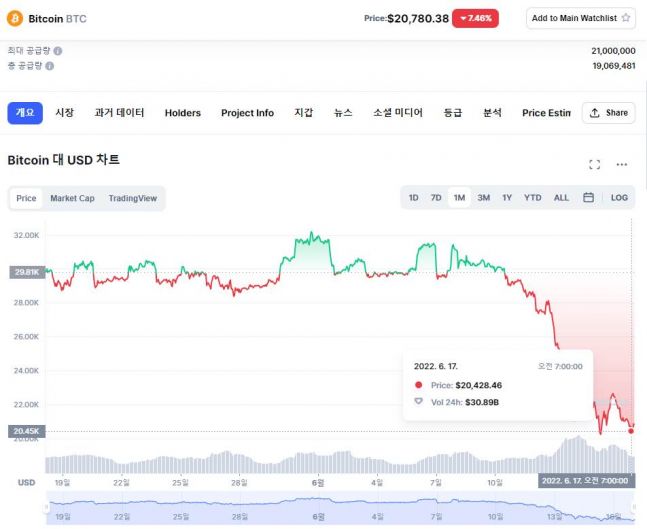
Task: Switch chart to Market Cap view
Action: 72,198
